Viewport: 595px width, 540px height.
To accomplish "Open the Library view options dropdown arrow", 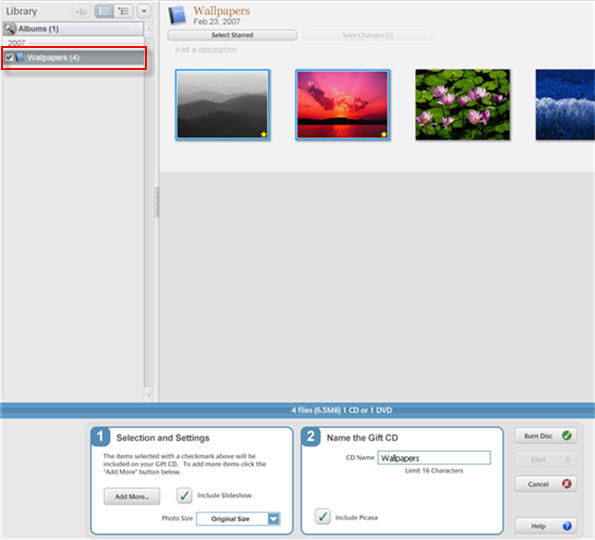I will coord(144,11).
